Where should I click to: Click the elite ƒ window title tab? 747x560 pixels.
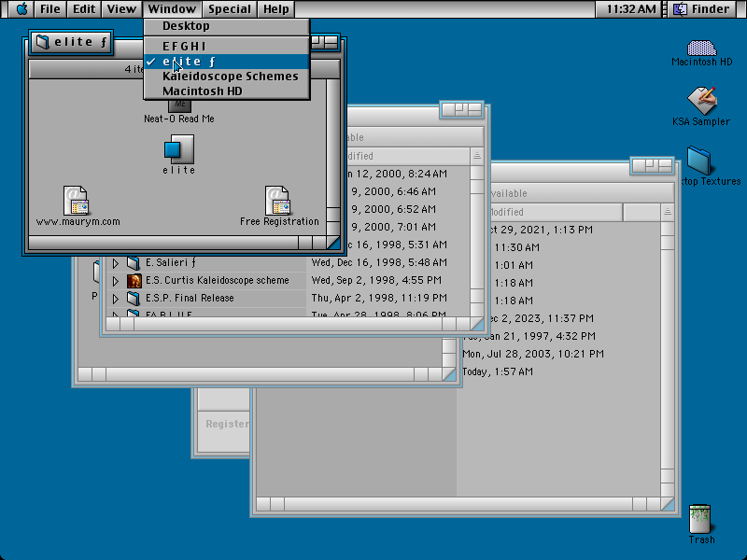click(x=72, y=42)
